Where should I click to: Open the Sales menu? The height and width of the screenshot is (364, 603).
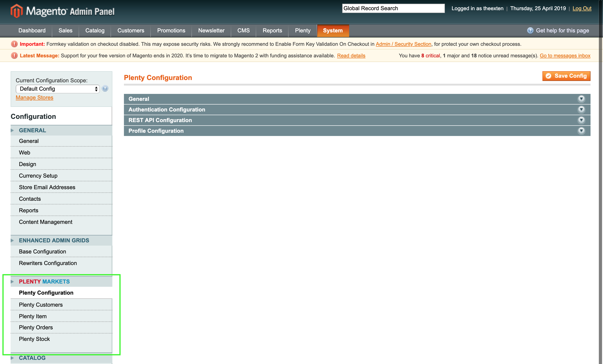(x=65, y=31)
